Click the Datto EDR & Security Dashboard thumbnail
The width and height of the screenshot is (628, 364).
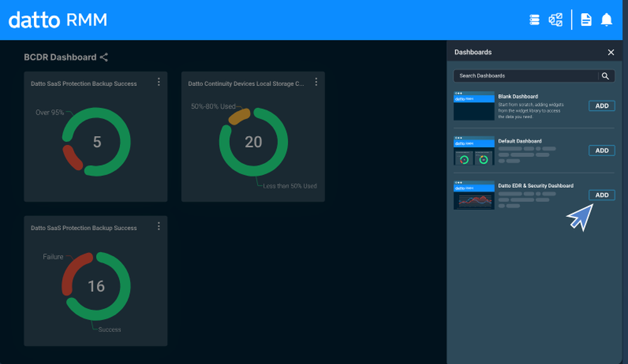pyautogui.click(x=474, y=195)
